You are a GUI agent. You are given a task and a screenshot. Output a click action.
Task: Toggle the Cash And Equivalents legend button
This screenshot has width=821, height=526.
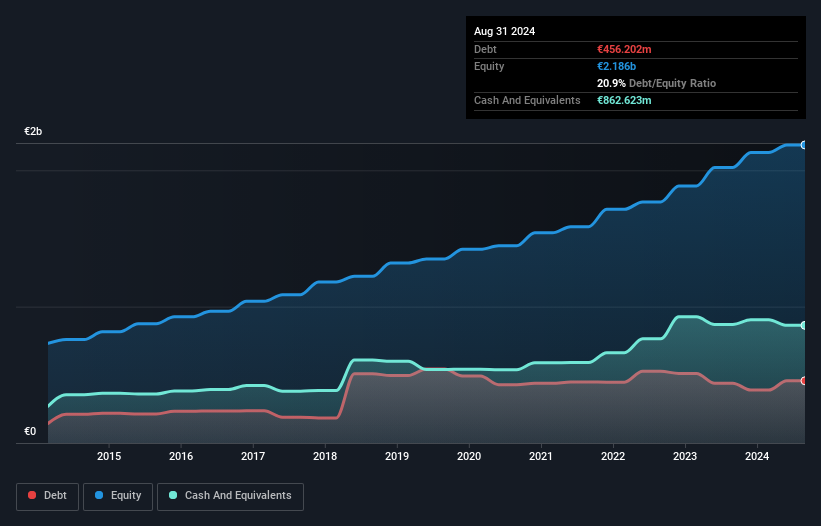click(x=230, y=496)
